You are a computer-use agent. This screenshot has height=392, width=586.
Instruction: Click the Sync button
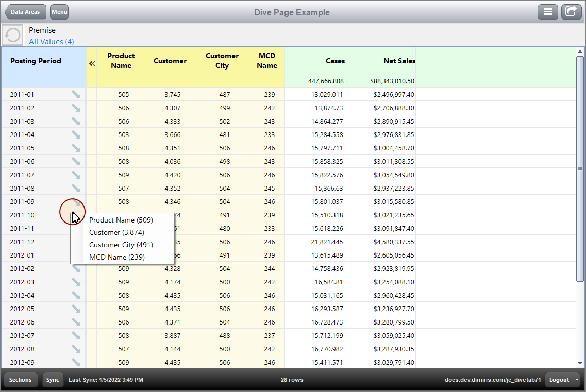pos(53,380)
